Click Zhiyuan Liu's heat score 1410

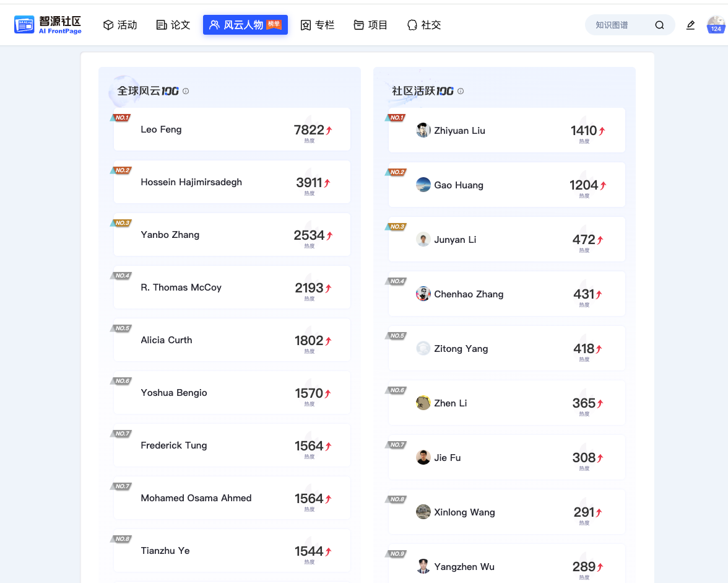click(x=584, y=131)
